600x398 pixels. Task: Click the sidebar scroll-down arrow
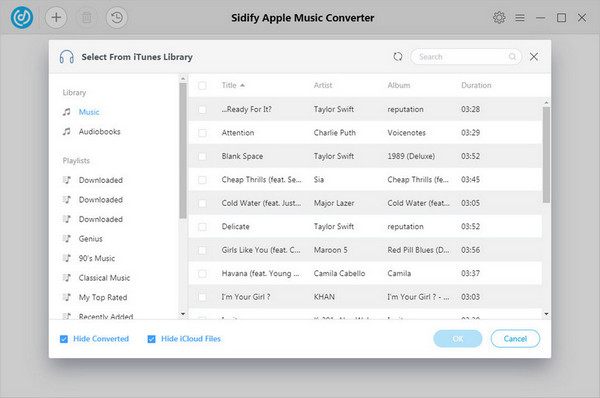(x=183, y=314)
